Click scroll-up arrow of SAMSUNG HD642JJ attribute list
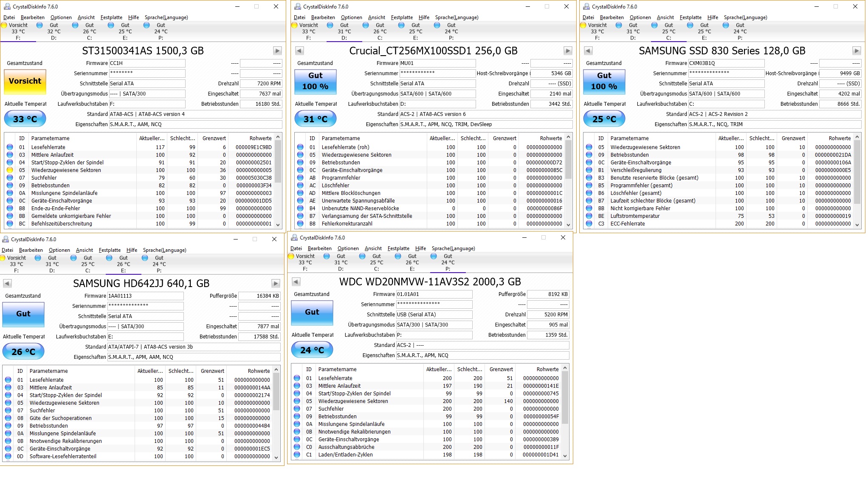This screenshot has width=868, height=479. pyautogui.click(x=276, y=370)
